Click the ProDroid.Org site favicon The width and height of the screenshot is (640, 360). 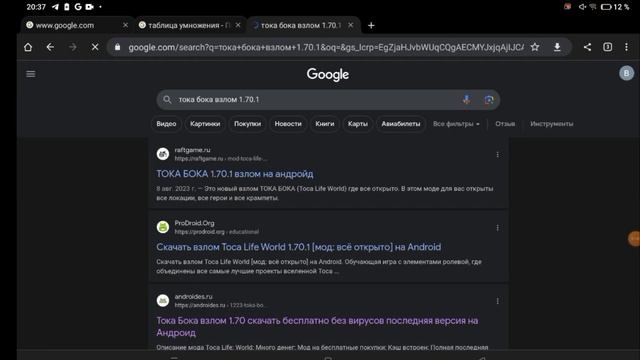(x=163, y=227)
